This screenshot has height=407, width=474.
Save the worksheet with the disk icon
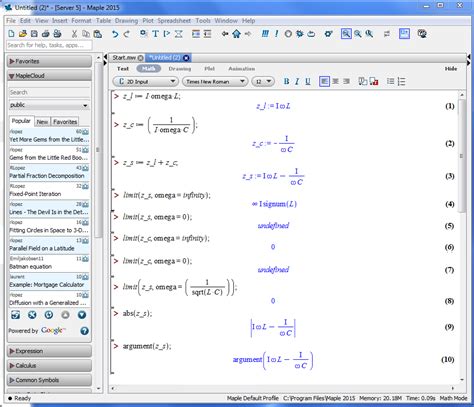pyautogui.click(x=34, y=34)
